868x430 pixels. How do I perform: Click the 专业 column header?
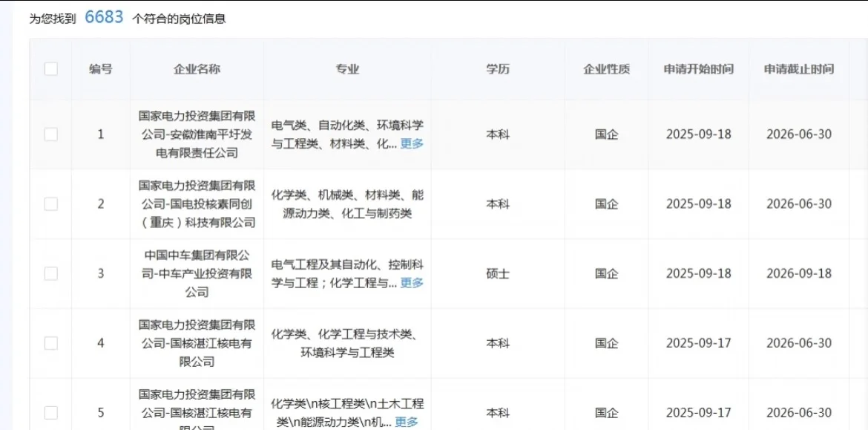346,68
